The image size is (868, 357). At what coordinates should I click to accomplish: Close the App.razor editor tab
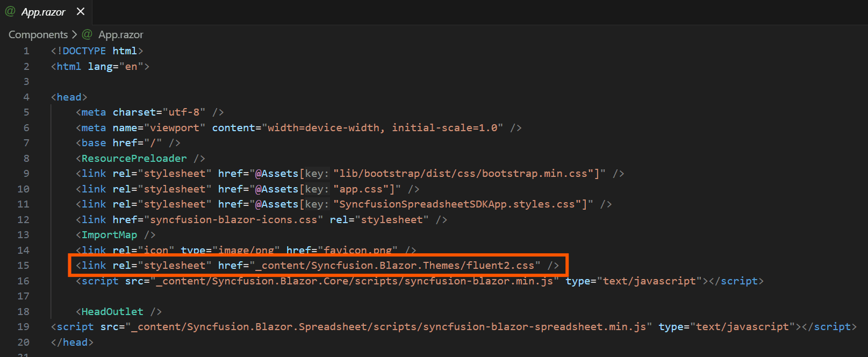[x=81, y=11]
